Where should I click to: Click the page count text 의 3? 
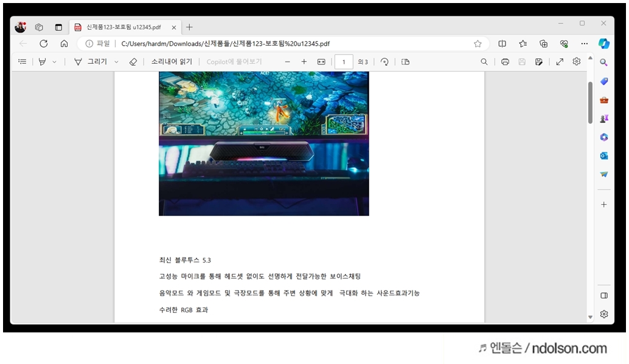click(363, 62)
